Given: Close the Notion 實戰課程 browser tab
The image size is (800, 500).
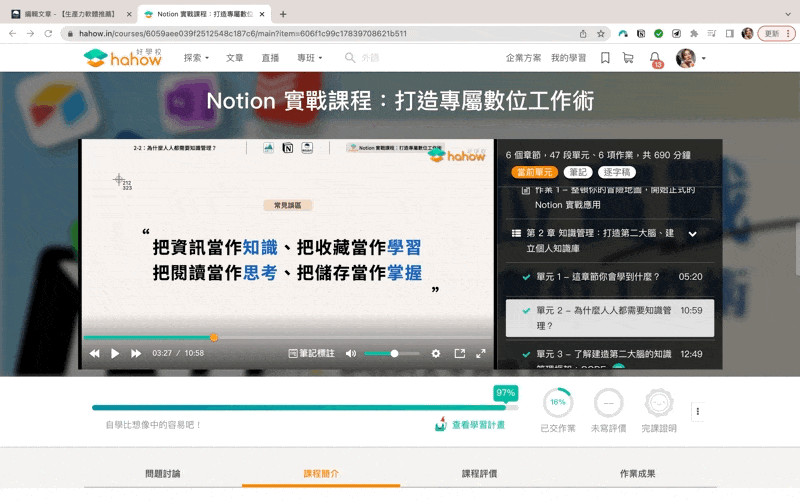Looking at the screenshot, I should (262, 14).
